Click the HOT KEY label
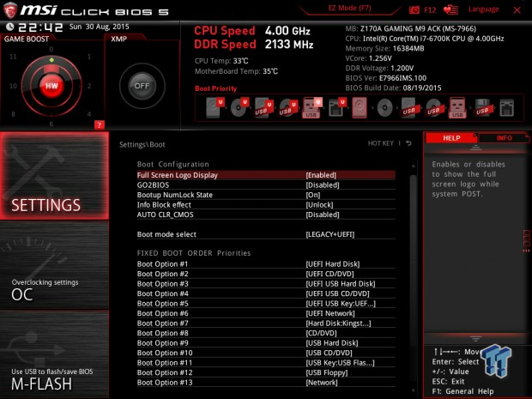The image size is (532, 399). [x=381, y=143]
